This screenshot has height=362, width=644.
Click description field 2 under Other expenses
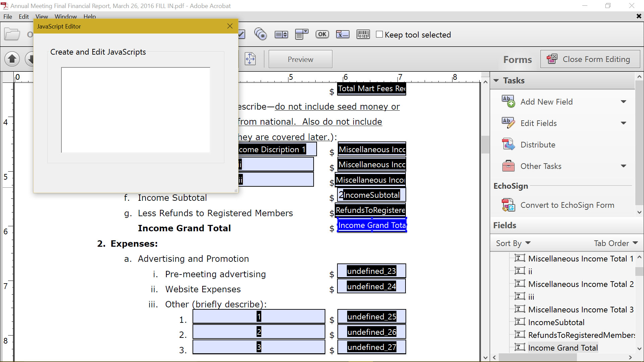tap(259, 332)
